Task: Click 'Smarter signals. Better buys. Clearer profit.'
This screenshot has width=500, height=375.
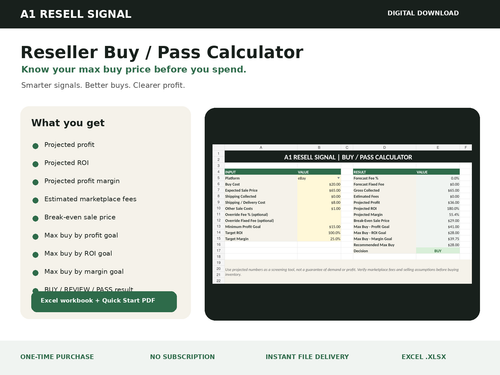Action: click(103, 85)
